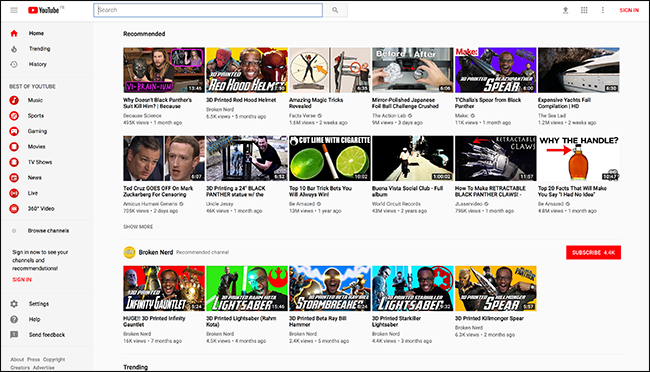Open Why Doesn't Black Panther's Suit thumbnail
The image size is (650, 372).
point(164,70)
